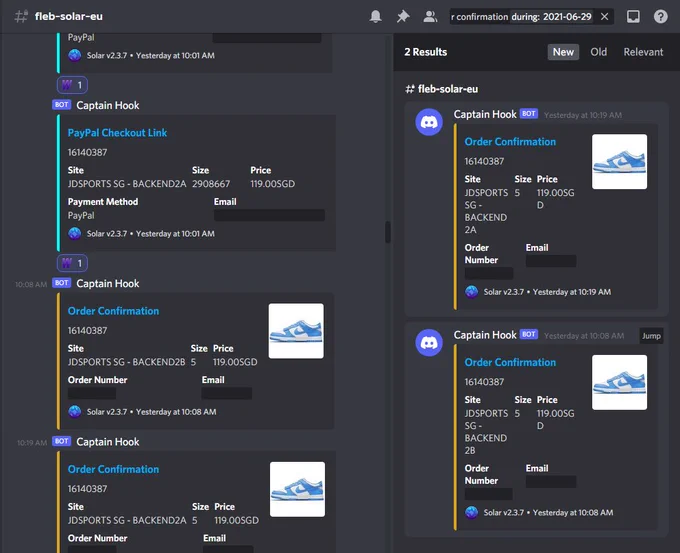This screenshot has width=680, height=553.
Task: Click Captain Hook name in 10:08 AM search result
Action: click(x=485, y=335)
